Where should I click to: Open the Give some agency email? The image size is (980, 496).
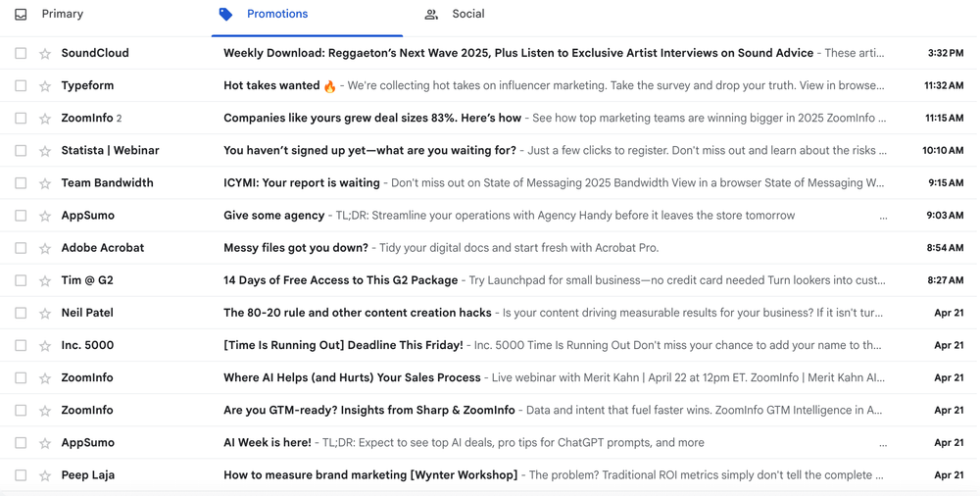(273, 216)
